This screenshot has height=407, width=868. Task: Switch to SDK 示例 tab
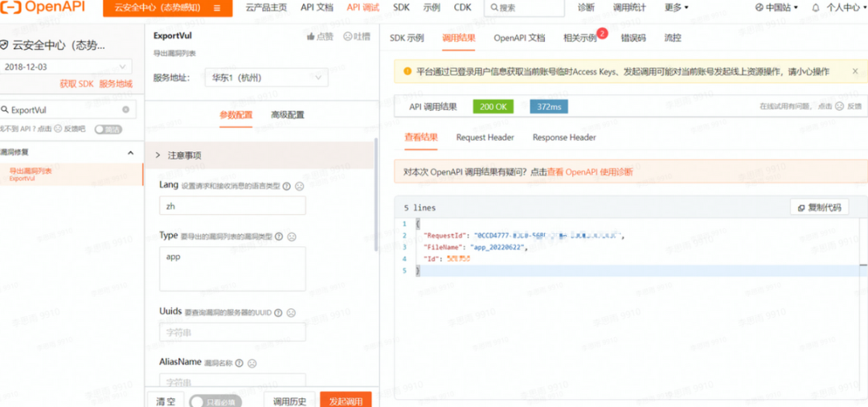407,38
